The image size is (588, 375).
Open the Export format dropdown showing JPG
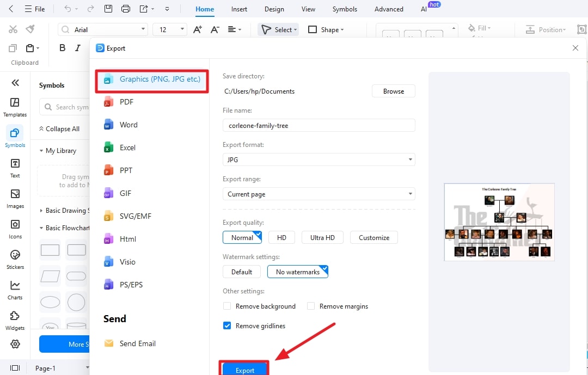tap(318, 159)
